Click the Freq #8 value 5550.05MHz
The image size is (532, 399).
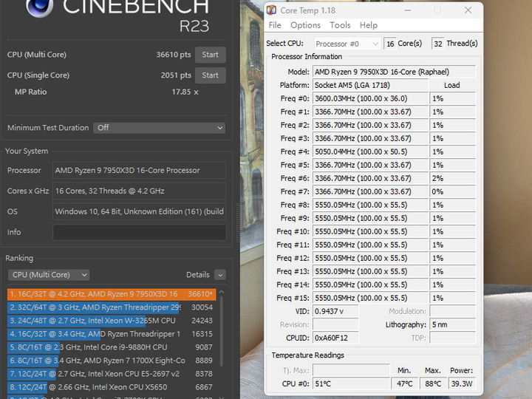pos(370,205)
